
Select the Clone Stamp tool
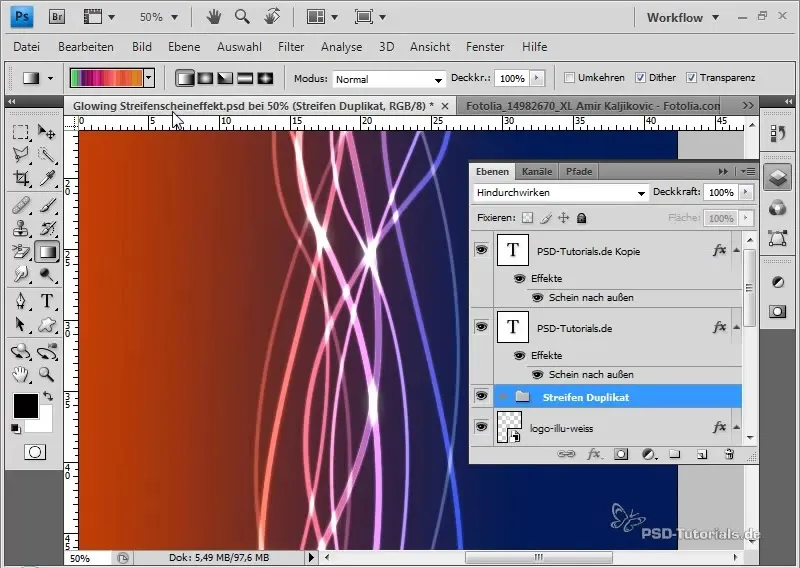click(x=20, y=228)
